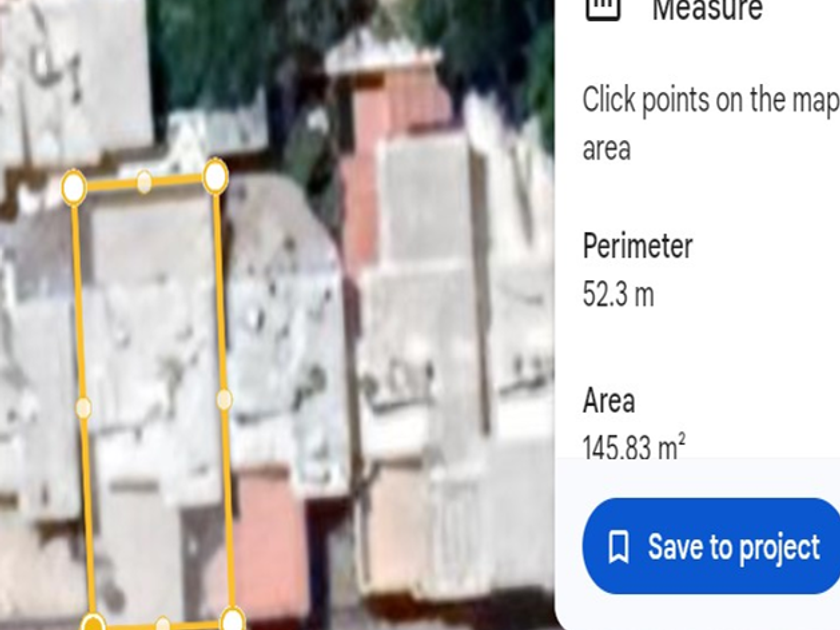Select the top-left vertex of the yellow polygon
Image resolution: width=840 pixels, height=630 pixels.
(73, 187)
